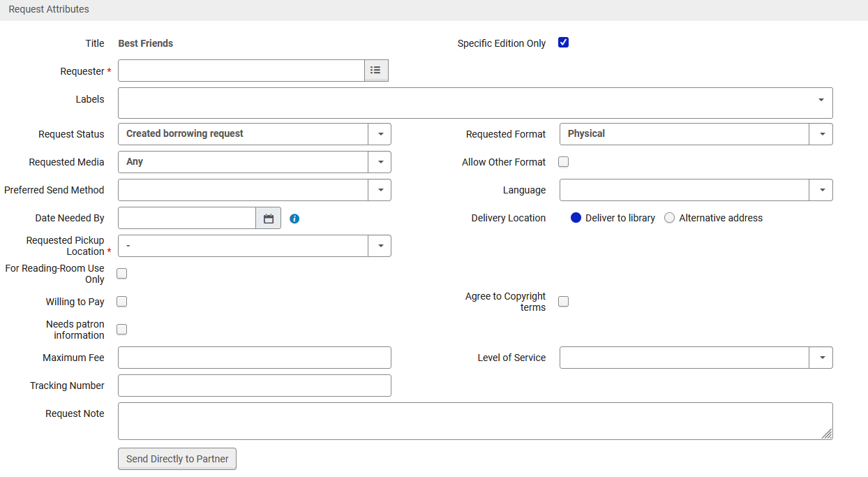This screenshot has width=868, height=477.
Task: Open the Requested Pickup Location dropdown
Action: (x=380, y=246)
